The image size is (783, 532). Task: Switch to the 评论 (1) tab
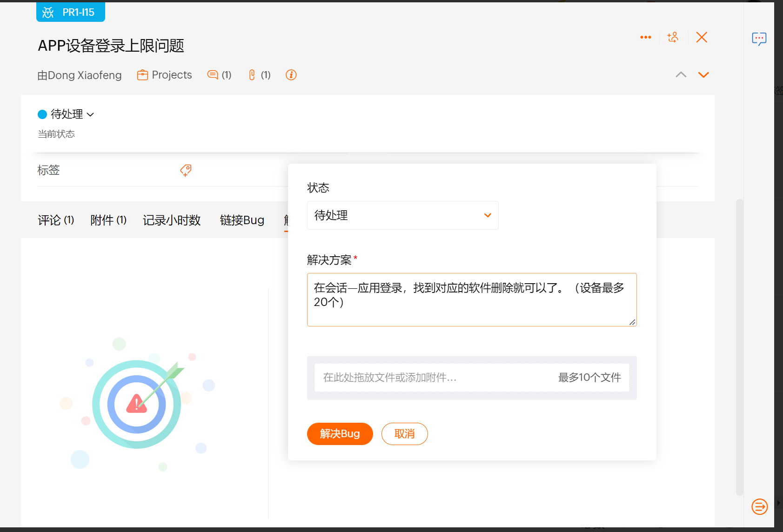tap(56, 220)
